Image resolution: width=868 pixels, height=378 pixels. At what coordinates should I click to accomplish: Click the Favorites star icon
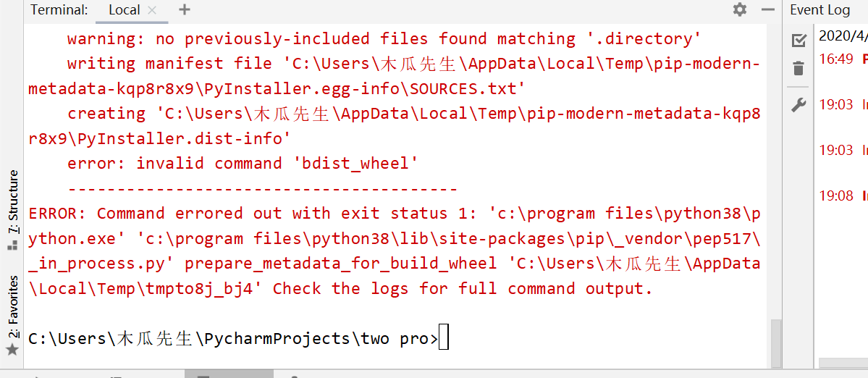(x=12, y=350)
